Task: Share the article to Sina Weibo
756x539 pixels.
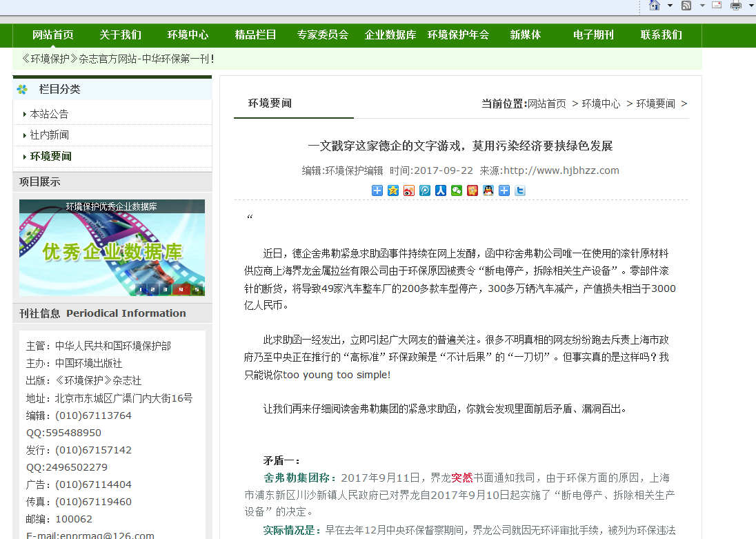Action: (x=409, y=190)
